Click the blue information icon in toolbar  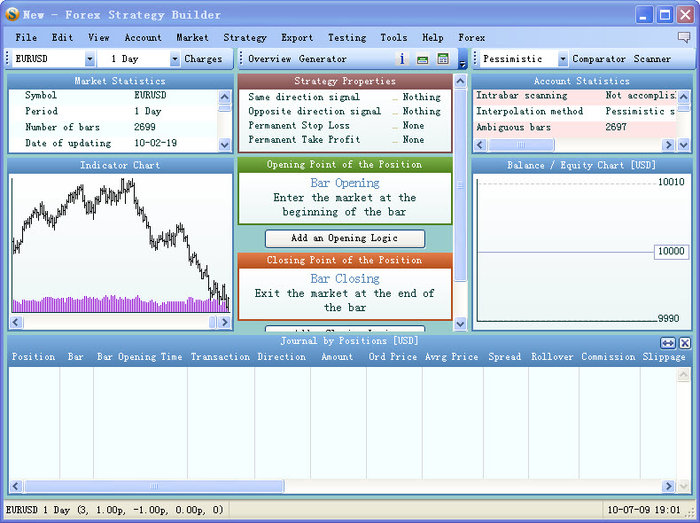click(x=401, y=59)
